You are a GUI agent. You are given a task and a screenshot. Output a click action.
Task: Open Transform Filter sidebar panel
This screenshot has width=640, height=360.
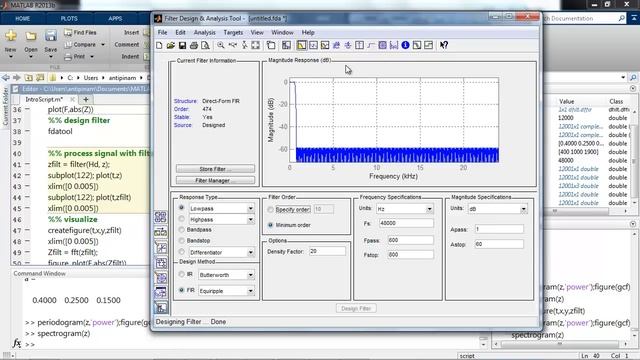point(160,232)
